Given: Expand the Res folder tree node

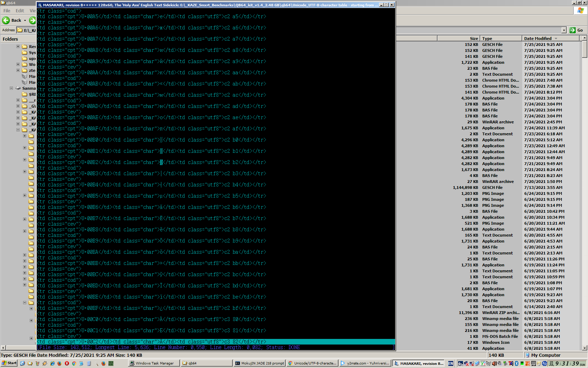Looking at the screenshot, I should tap(18, 46).
